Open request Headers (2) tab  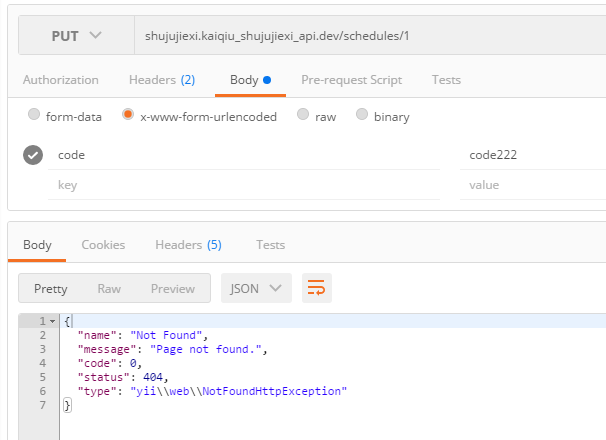[x=162, y=80]
